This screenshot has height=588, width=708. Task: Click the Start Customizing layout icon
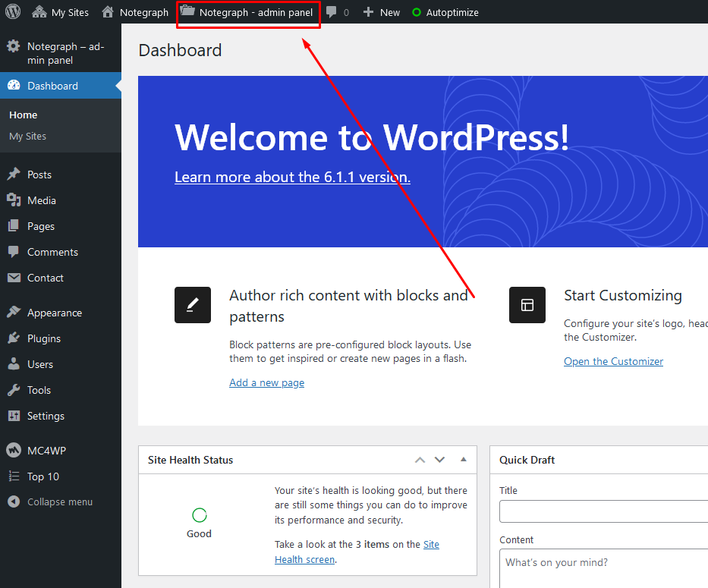pyautogui.click(x=527, y=305)
